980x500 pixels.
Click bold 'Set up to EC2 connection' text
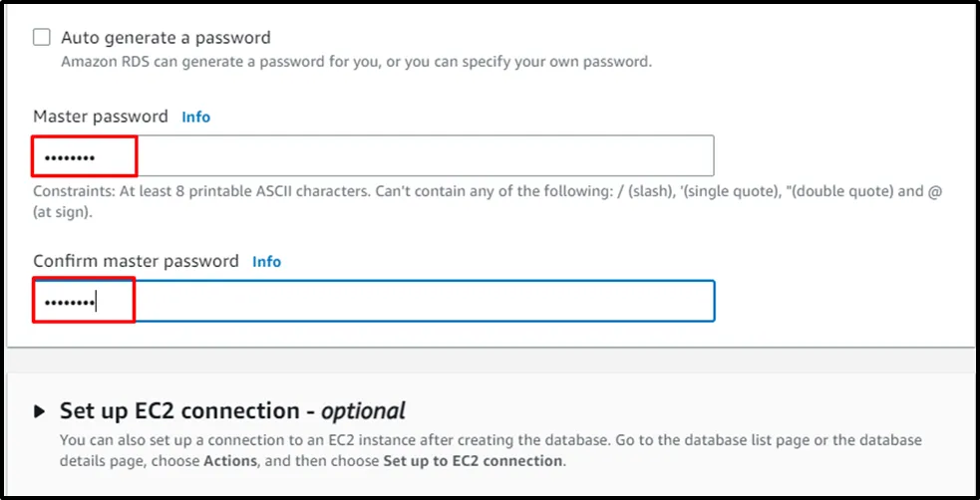pos(473,461)
